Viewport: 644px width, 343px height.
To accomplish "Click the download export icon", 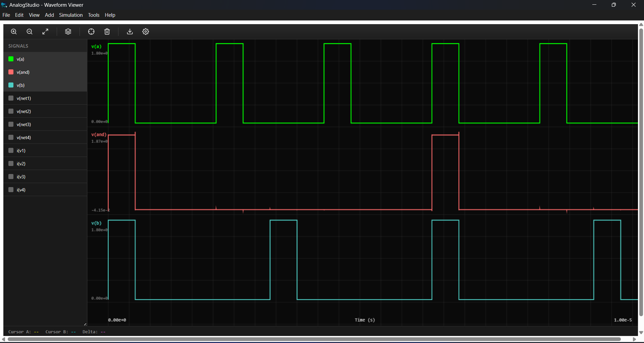I will pos(130,32).
